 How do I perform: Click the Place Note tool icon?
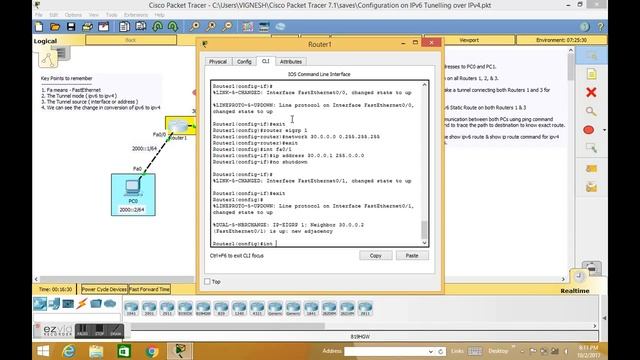[591, 74]
